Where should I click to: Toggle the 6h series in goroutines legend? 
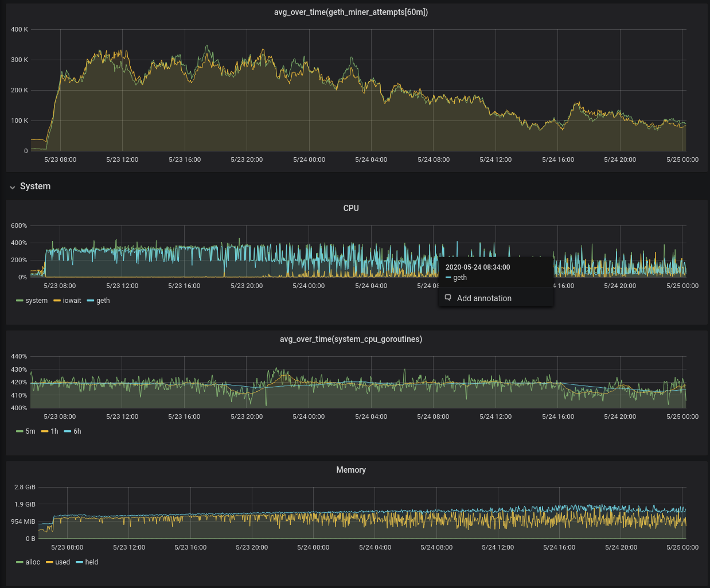[77, 431]
